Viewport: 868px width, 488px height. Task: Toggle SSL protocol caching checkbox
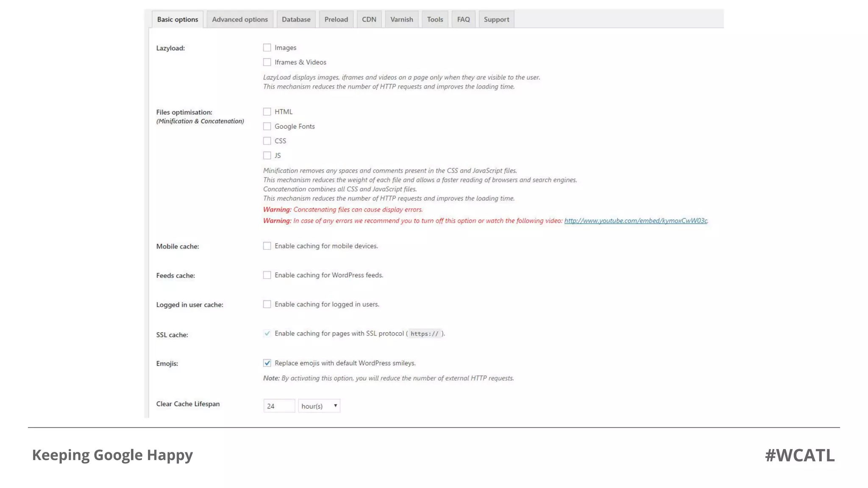pos(267,334)
